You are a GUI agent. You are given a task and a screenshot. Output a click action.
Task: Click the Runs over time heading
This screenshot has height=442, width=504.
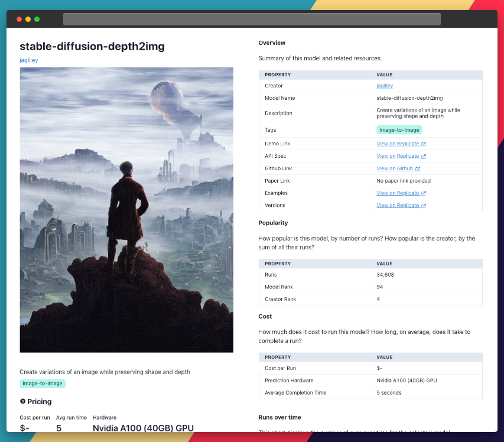click(x=279, y=417)
